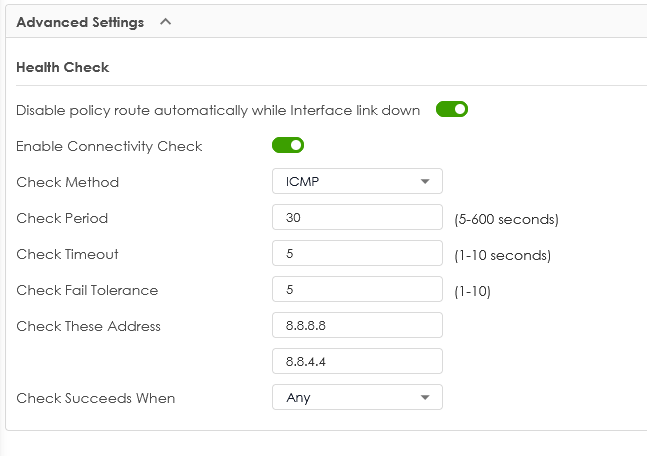The height and width of the screenshot is (456, 647).
Task: Click the Check Timeout input field
Action: (x=357, y=253)
